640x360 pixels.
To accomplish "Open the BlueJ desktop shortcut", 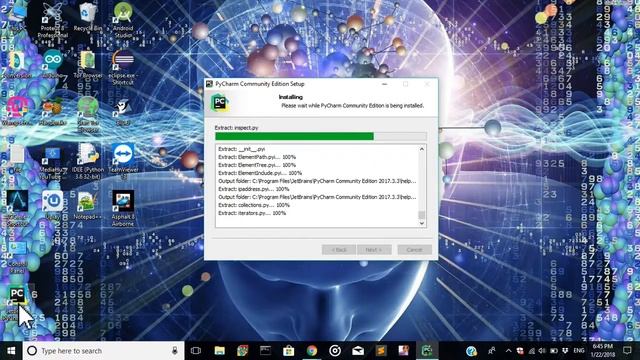I will (x=123, y=111).
